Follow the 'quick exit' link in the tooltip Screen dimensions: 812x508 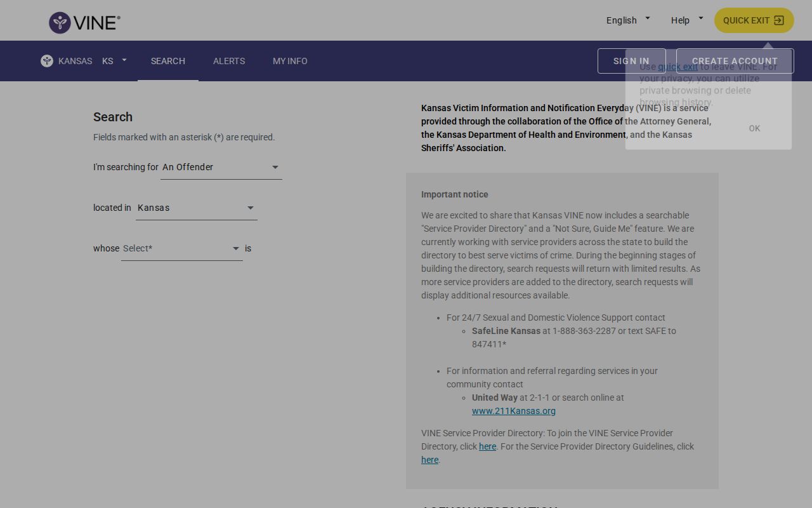click(x=678, y=67)
